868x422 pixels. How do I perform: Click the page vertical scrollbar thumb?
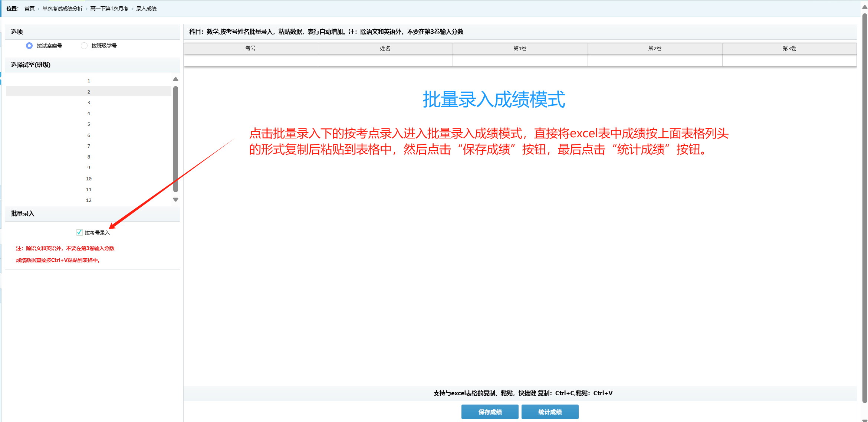pos(865,208)
